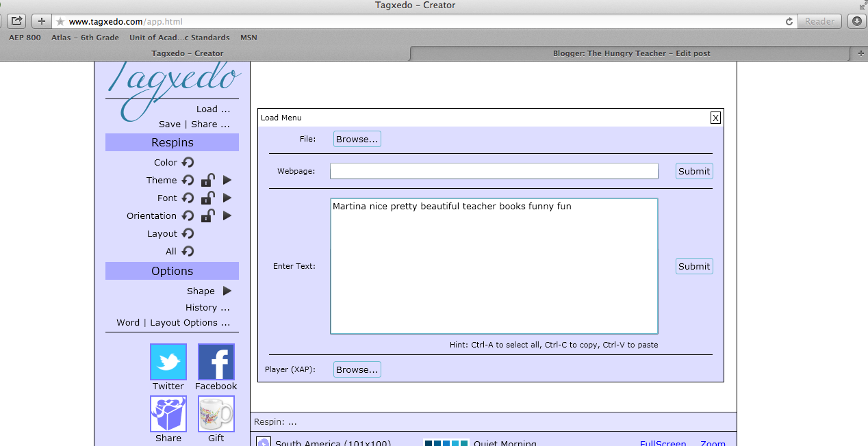
Task: Respin the Orientation using its arrow icon
Action: pyautogui.click(x=188, y=215)
